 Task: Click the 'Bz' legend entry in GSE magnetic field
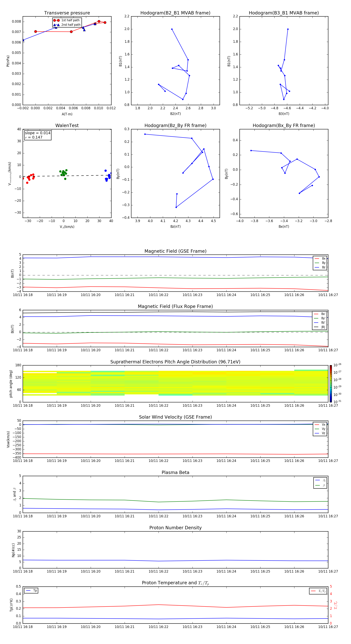320,267
